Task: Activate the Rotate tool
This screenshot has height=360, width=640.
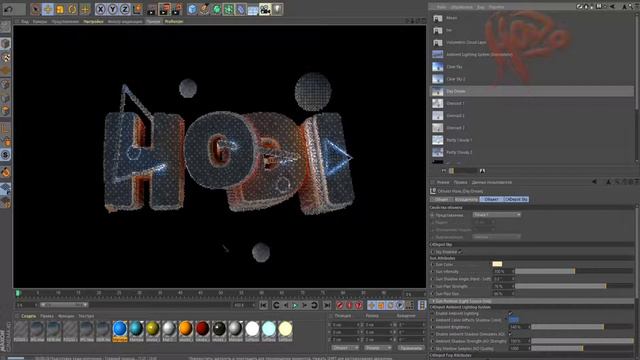Action: (x=72, y=9)
